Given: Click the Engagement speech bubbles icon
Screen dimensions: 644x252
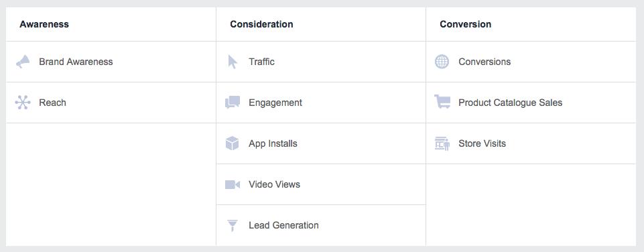Looking at the screenshot, I should (233, 103).
